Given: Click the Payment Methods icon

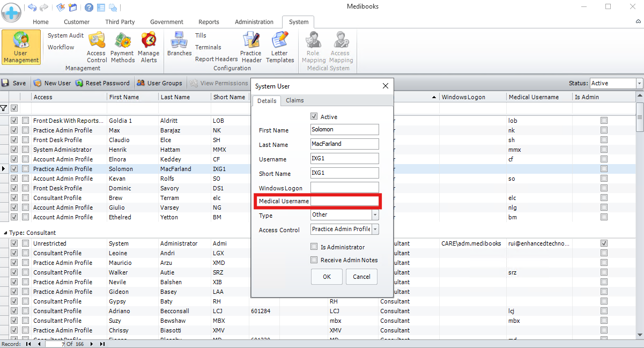Looking at the screenshot, I should coord(122,47).
